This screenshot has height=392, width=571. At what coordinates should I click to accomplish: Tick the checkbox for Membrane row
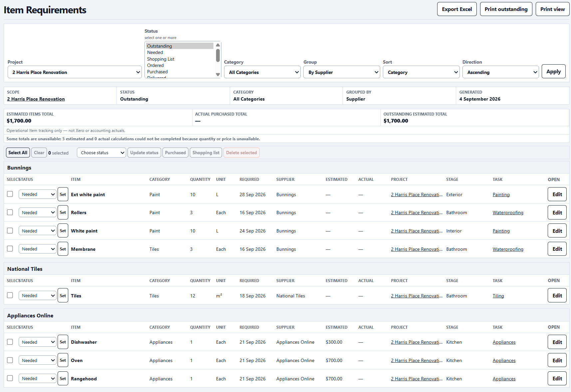coord(10,248)
